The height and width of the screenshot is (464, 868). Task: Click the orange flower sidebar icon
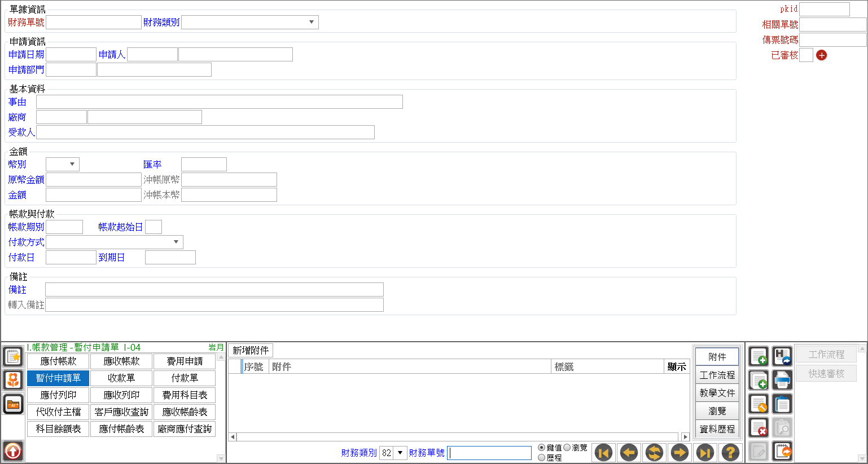[13, 380]
